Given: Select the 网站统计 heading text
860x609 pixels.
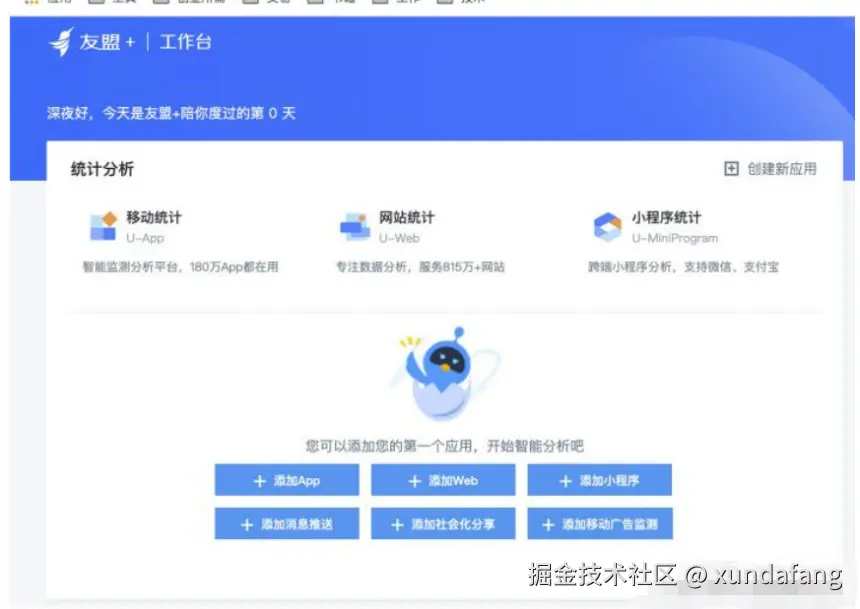Looking at the screenshot, I should (x=406, y=217).
